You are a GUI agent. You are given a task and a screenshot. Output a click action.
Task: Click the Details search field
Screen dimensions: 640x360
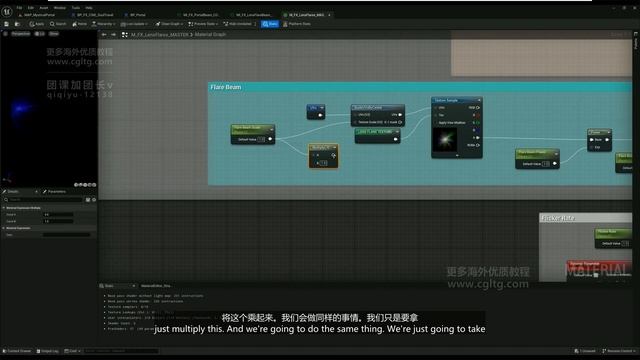(43, 200)
